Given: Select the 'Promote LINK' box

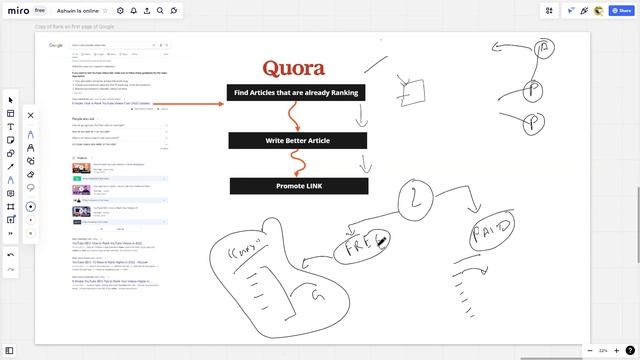Looking at the screenshot, I should tap(299, 186).
